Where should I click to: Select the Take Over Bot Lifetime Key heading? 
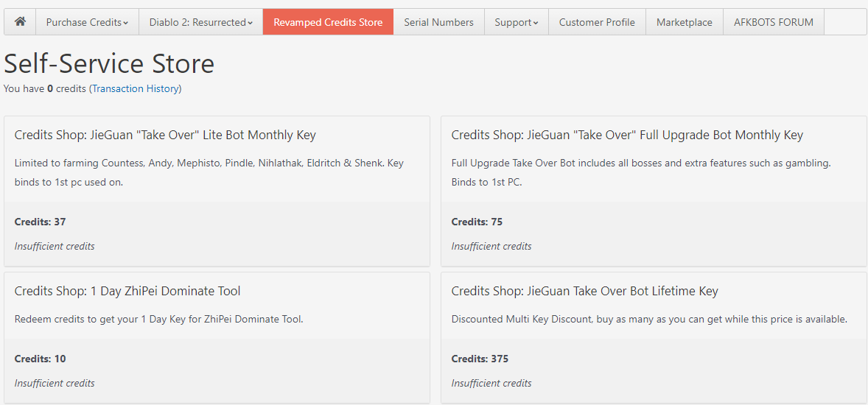coord(584,291)
